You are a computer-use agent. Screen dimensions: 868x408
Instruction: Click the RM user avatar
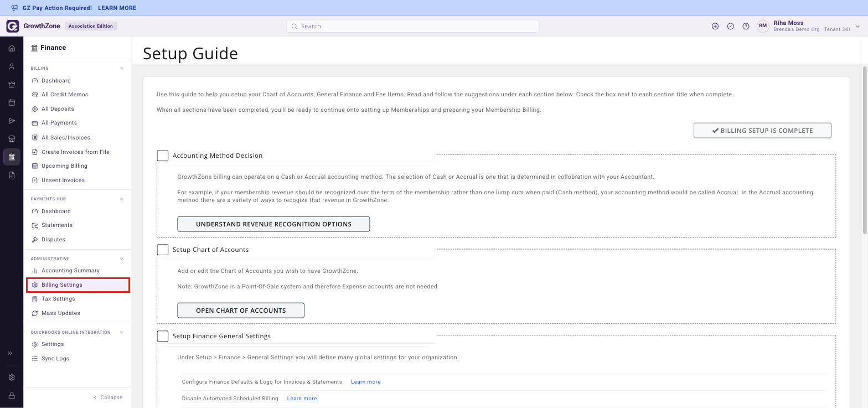pos(763,26)
